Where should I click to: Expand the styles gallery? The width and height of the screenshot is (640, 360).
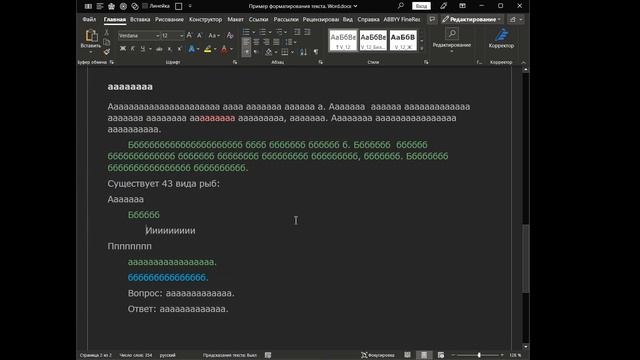coord(422,48)
